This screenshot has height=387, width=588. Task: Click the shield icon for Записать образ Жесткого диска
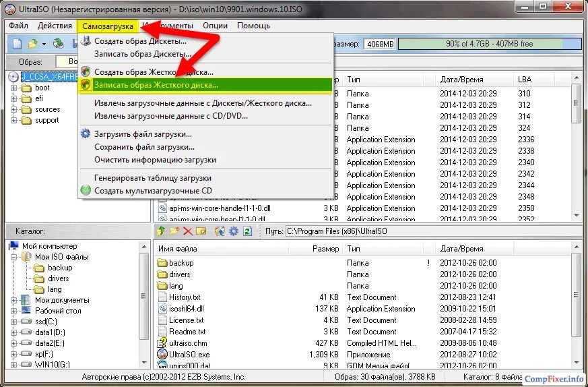(86, 85)
